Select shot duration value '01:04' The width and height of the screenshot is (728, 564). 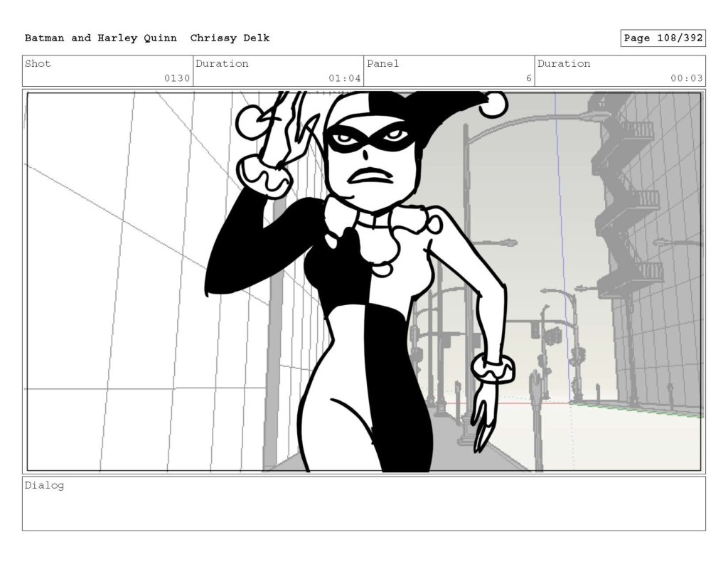[x=345, y=78]
